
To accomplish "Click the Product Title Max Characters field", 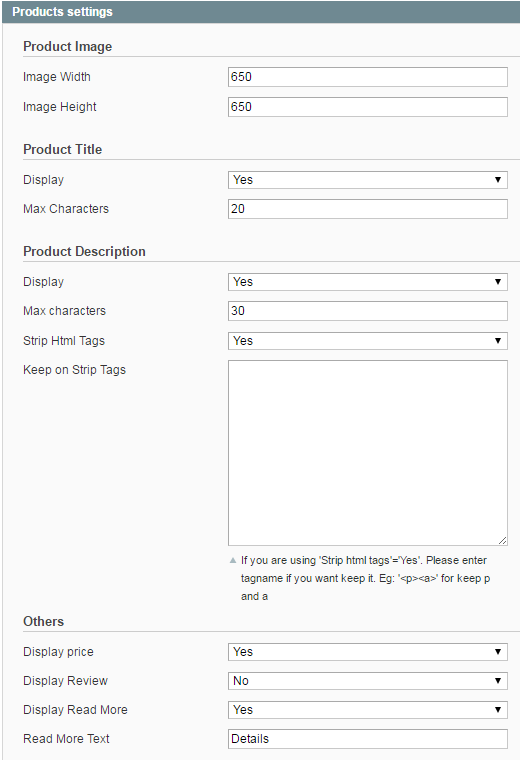I will [368, 209].
